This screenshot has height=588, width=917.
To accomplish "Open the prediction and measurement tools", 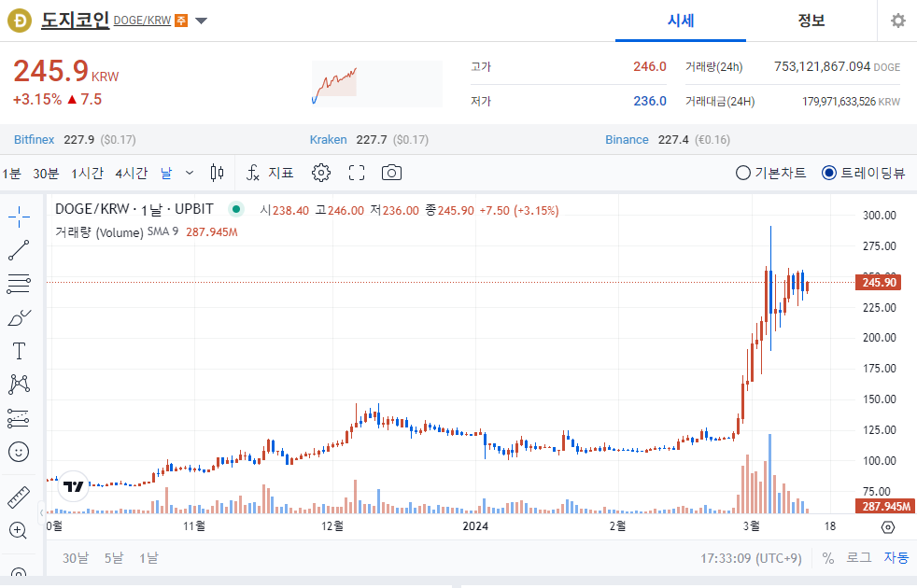I will coord(19,418).
